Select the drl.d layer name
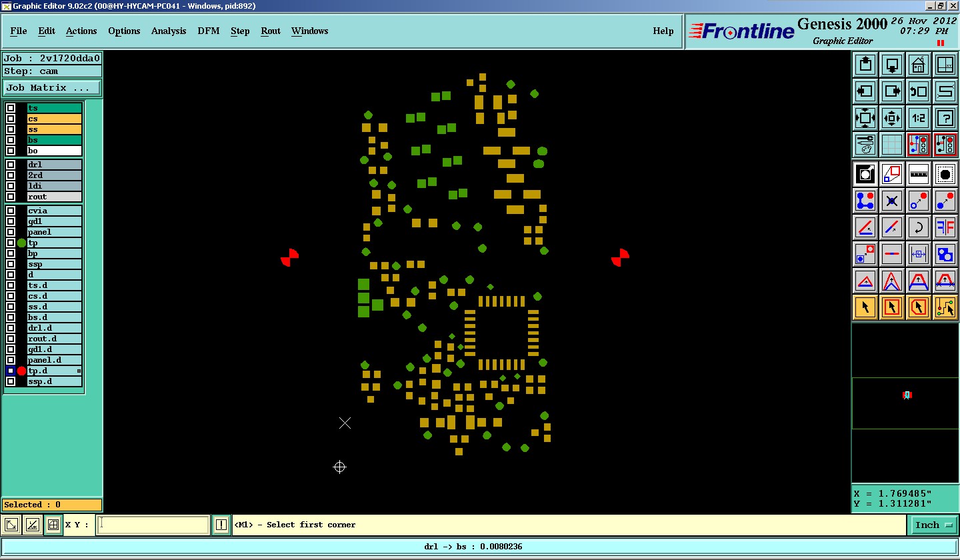 (54, 328)
